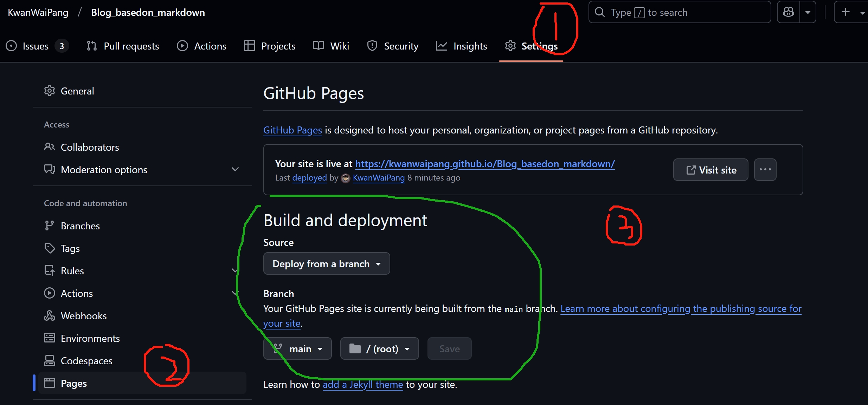Open Environments settings
Image resolution: width=868 pixels, height=405 pixels.
pos(142,338)
